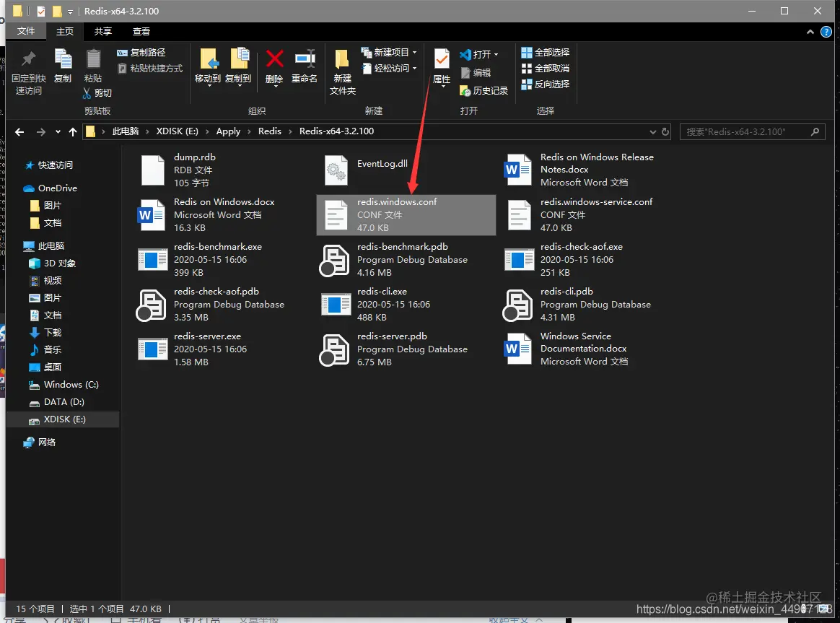The image size is (840, 623).
Task: Click the Paste ribbon button
Action: [92, 66]
